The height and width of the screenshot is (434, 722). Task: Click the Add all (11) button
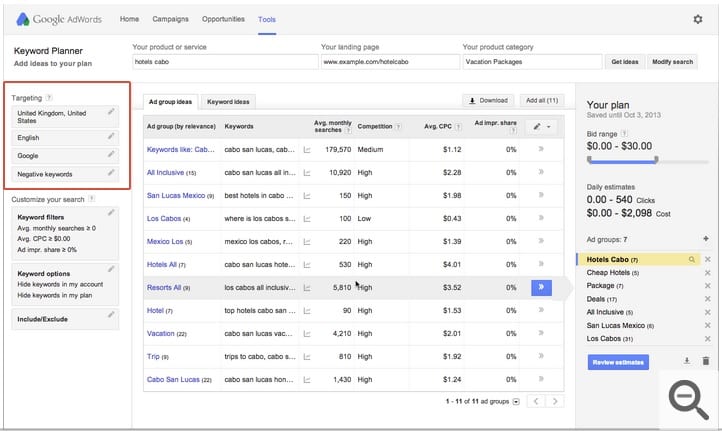click(542, 100)
